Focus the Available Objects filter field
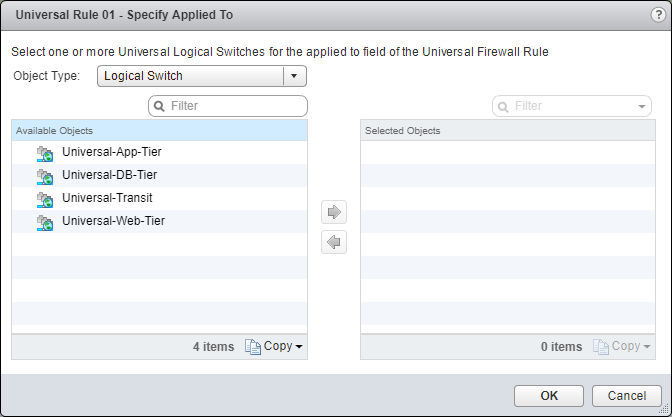Image resolution: width=672 pixels, height=417 pixels. [235, 106]
